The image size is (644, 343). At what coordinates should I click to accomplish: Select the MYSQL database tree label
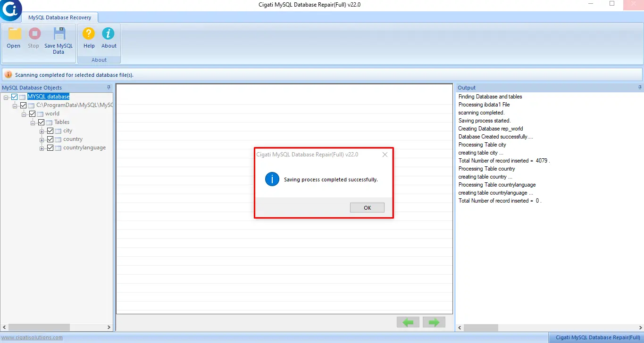pyautogui.click(x=48, y=97)
